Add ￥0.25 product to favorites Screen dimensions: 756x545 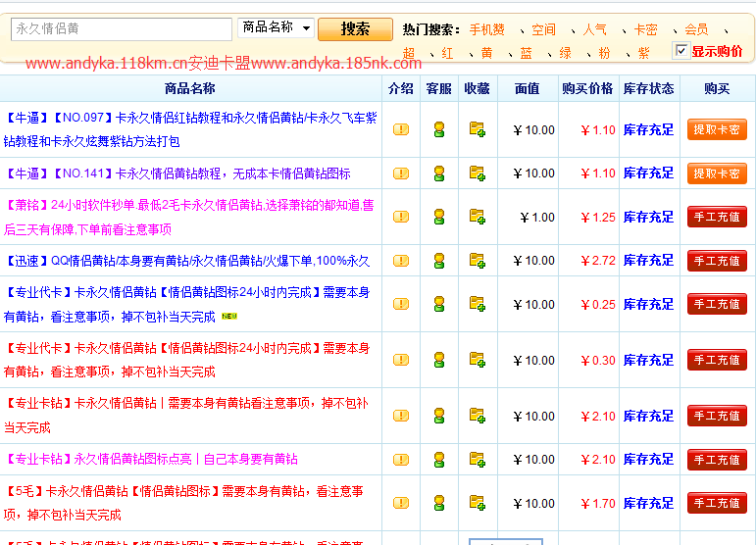point(478,304)
